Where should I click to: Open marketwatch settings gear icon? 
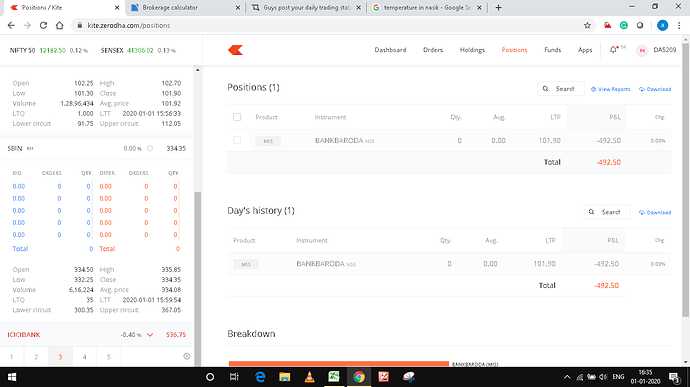[187, 356]
